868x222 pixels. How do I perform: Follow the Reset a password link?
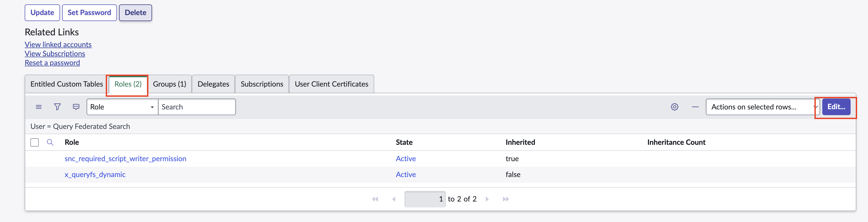click(x=52, y=63)
